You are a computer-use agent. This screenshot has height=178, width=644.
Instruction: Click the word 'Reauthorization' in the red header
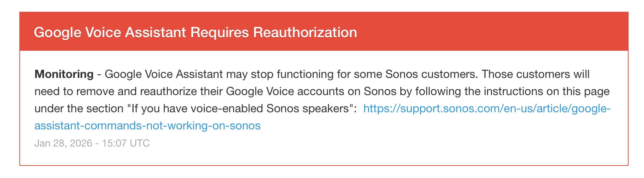pyautogui.click(x=305, y=33)
